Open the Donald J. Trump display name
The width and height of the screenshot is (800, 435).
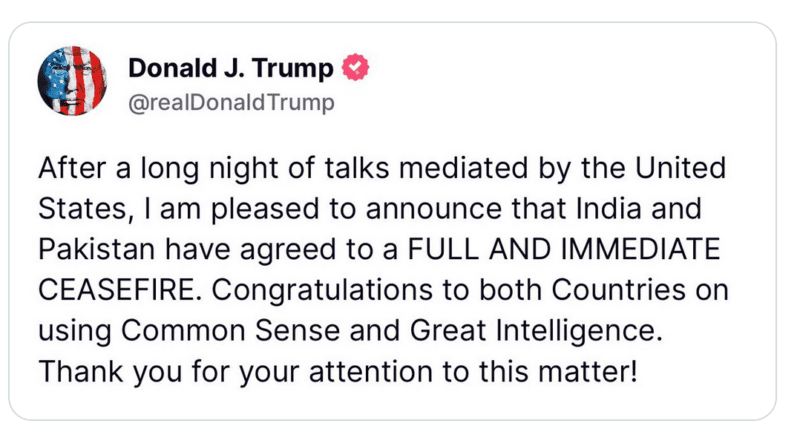(x=231, y=68)
